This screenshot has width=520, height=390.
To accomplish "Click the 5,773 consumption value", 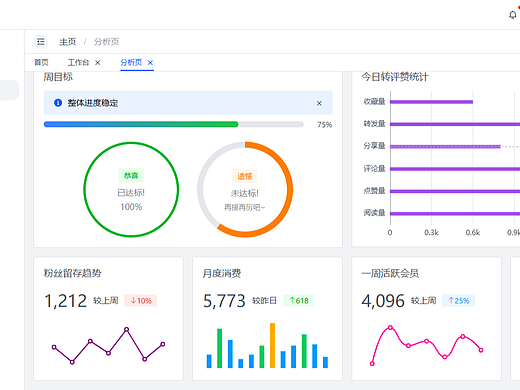I will point(224,301).
